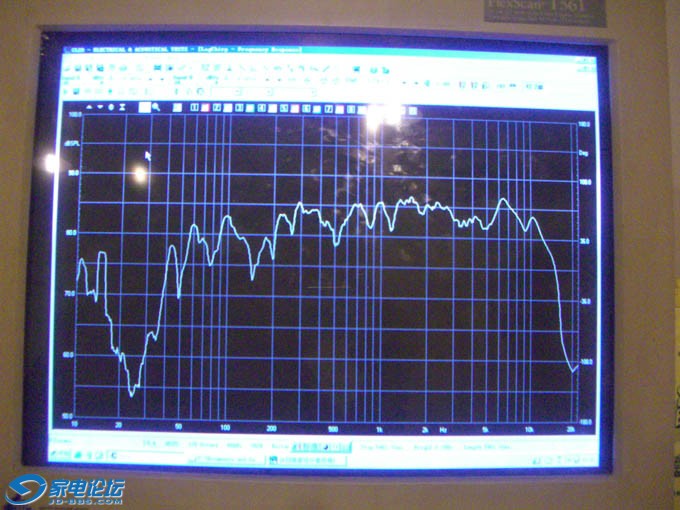The width and height of the screenshot is (680, 510).
Task: Toggle the white square left of the magnifier
Action: click(144, 107)
